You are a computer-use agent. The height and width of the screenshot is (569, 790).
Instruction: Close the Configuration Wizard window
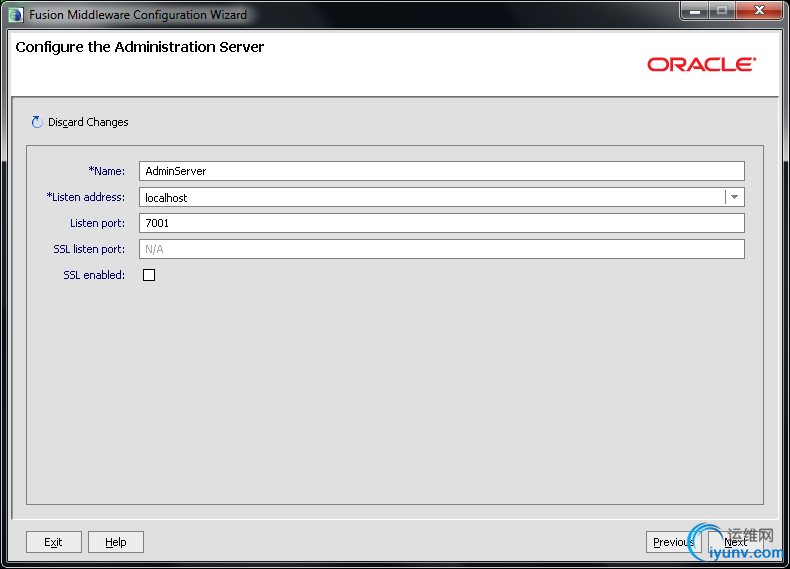(x=759, y=11)
